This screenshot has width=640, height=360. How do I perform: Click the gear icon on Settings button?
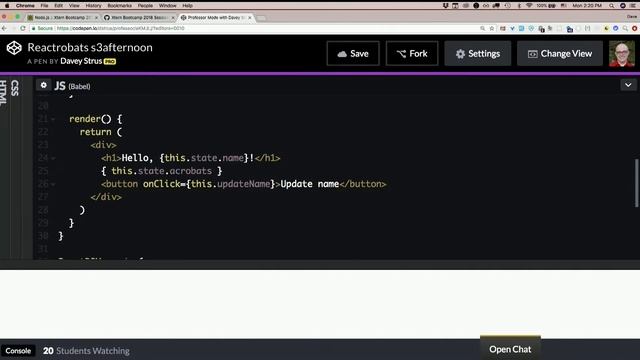click(460, 54)
